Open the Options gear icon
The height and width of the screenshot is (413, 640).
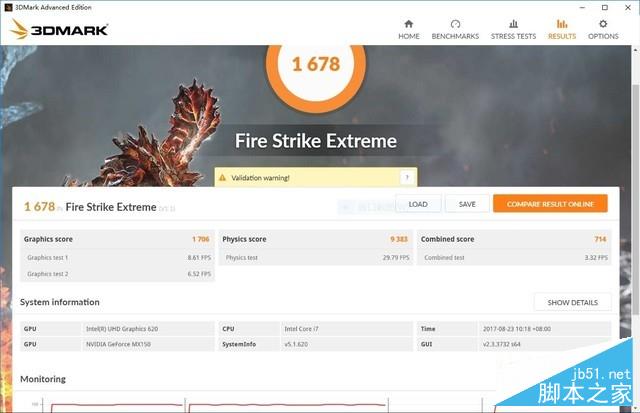click(603, 24)
